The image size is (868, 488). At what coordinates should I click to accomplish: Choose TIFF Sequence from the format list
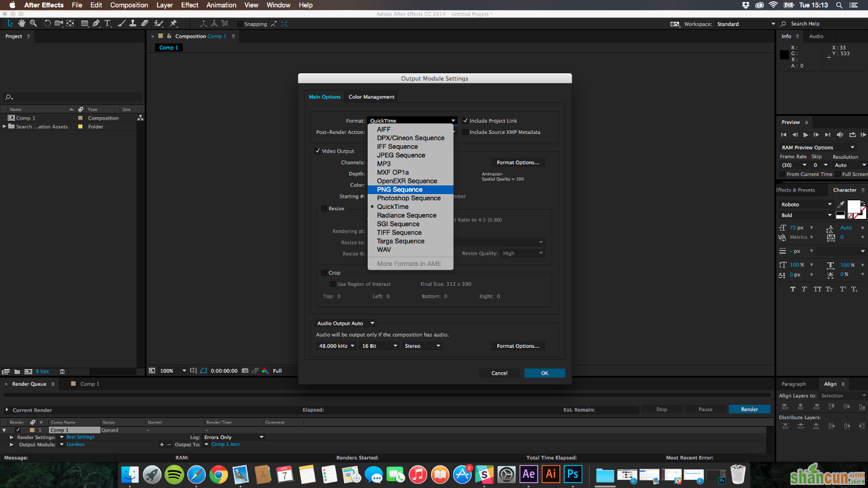point(410,233)
